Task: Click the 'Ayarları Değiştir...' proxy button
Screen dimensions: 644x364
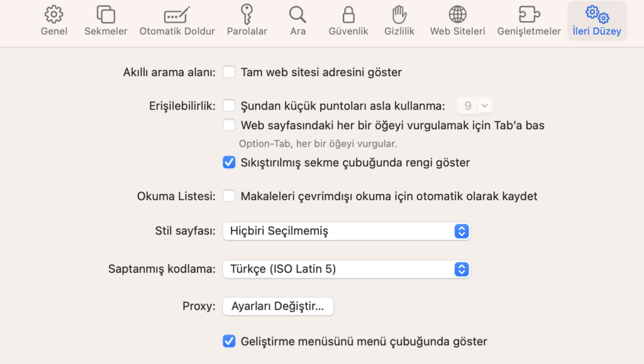Action: (277, 306)
